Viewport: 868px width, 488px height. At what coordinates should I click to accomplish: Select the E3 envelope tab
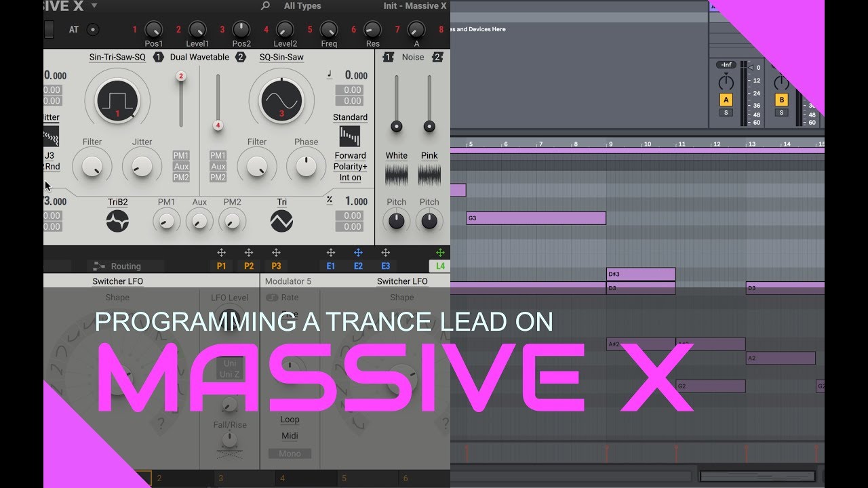tap(385, 266)
